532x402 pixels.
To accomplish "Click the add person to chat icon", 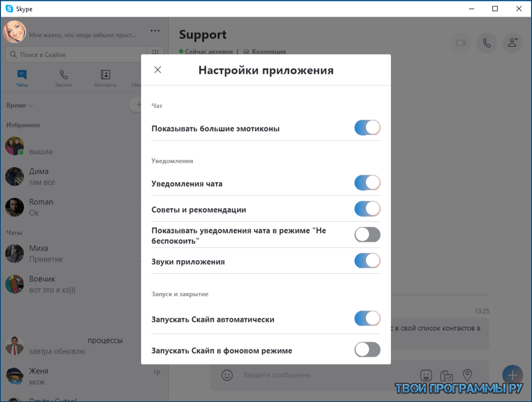I will (513, 43).
